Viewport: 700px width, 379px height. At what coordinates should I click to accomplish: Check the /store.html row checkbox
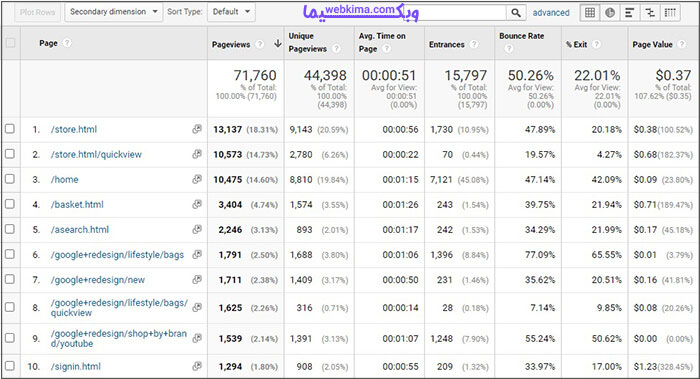10,129
